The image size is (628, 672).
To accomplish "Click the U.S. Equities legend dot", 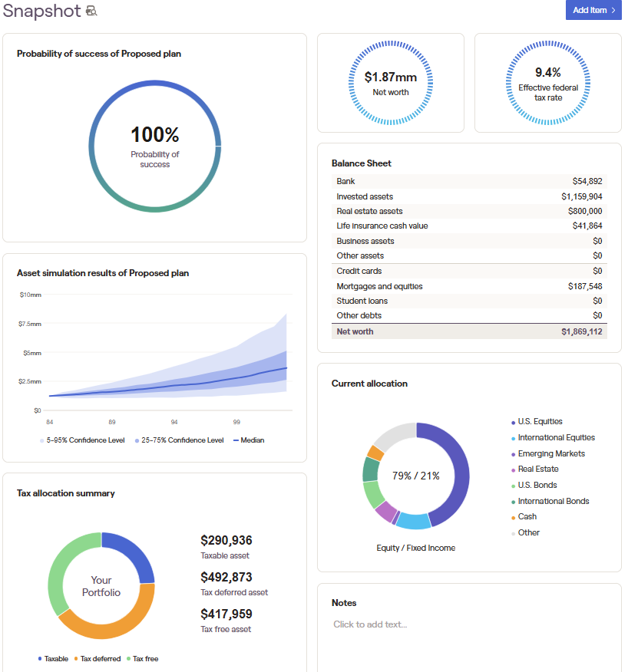I will pos(513,421).
